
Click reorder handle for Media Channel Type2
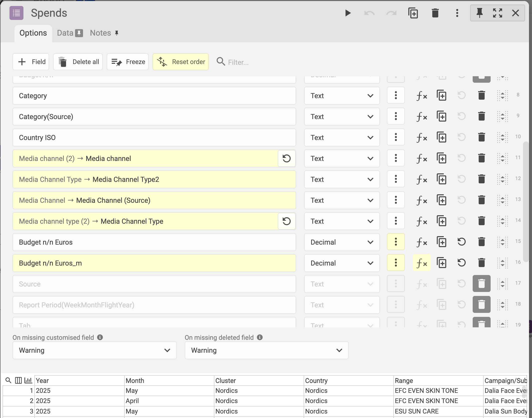502,179
